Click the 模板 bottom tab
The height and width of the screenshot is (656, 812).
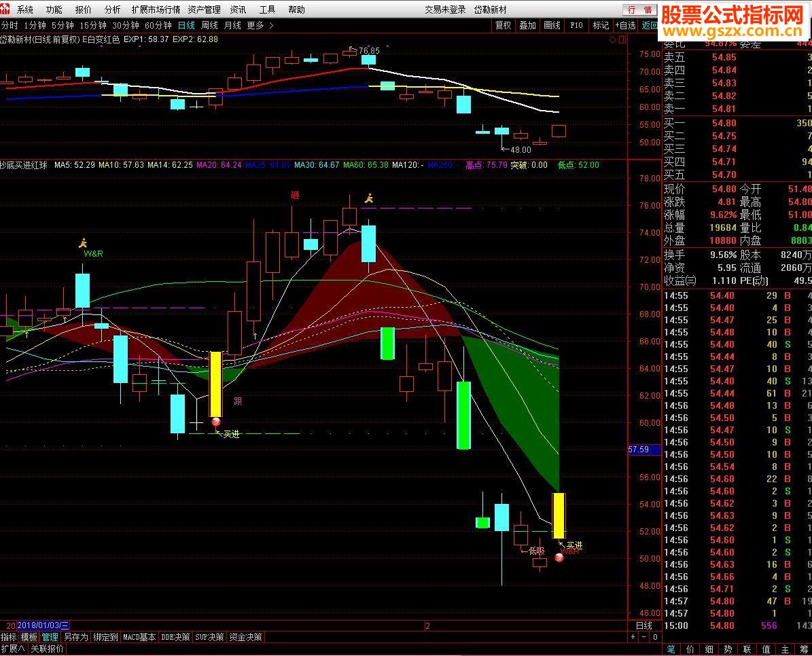29,638
